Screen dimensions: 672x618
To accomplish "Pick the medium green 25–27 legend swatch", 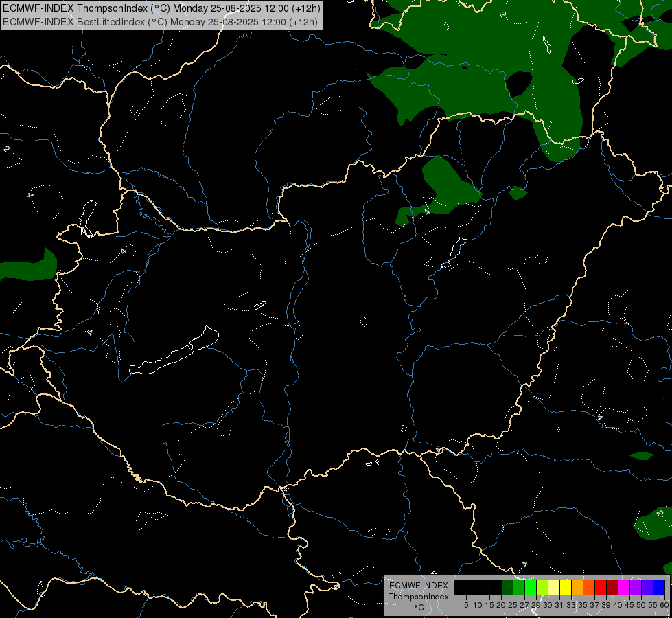I will (518, 587).
